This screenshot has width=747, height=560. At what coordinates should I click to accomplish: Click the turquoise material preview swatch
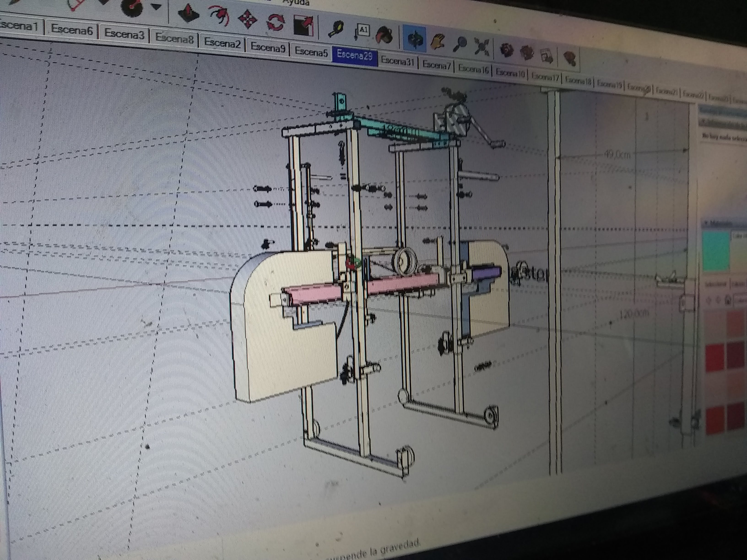tap(716, 251)
